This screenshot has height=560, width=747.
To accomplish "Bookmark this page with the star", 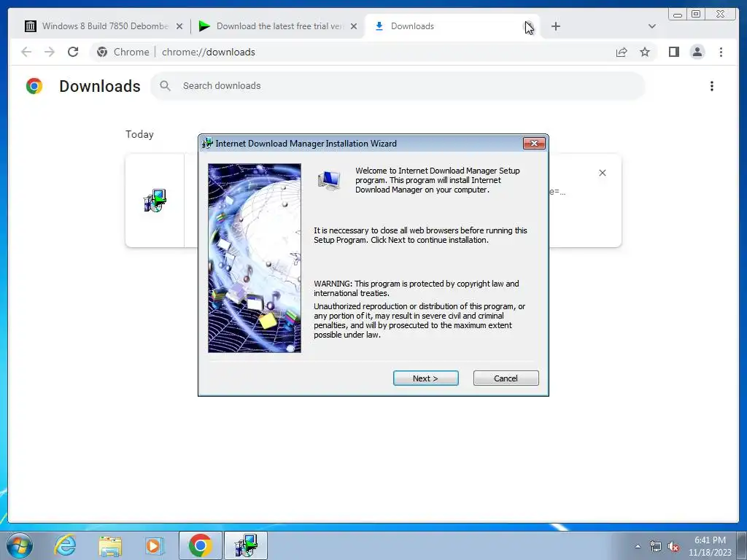I will tap(645, 52).
